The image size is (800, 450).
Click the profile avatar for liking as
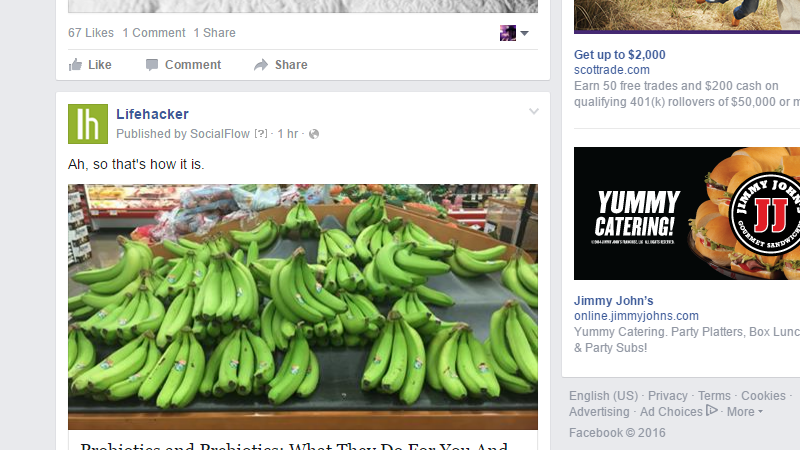508,33
